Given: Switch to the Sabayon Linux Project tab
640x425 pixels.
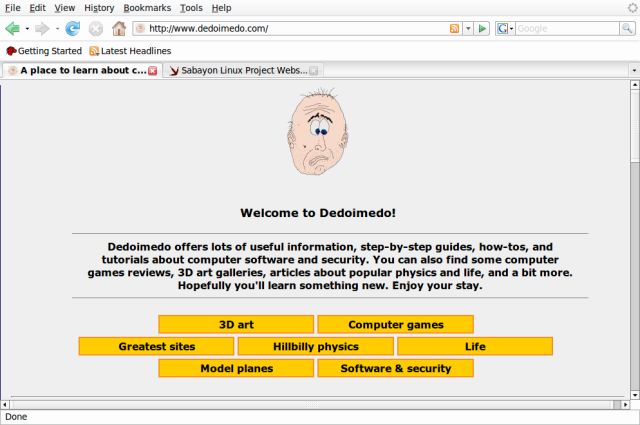Looking at the screenshot, I should 243,71.
